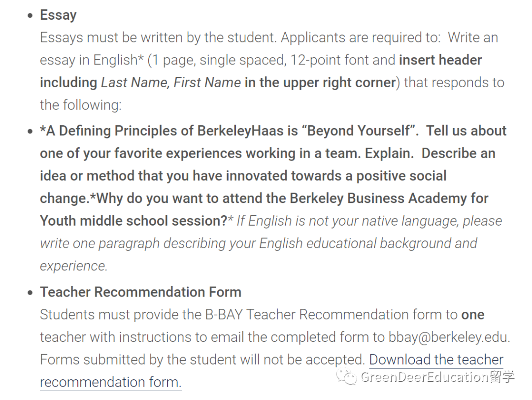Click 'the following:' text under Essay

tap(81, 105)
